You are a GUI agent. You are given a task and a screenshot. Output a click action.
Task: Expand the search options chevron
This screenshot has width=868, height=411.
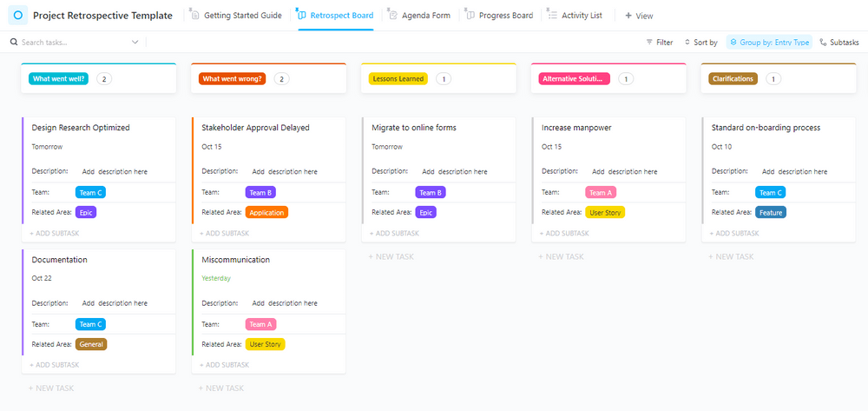(x=135, y=42)
